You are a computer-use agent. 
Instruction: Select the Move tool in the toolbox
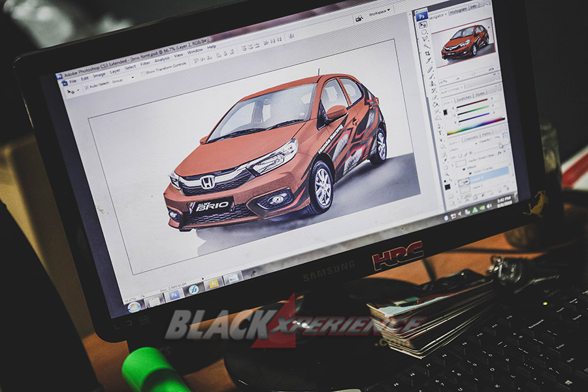coord(423,25)
